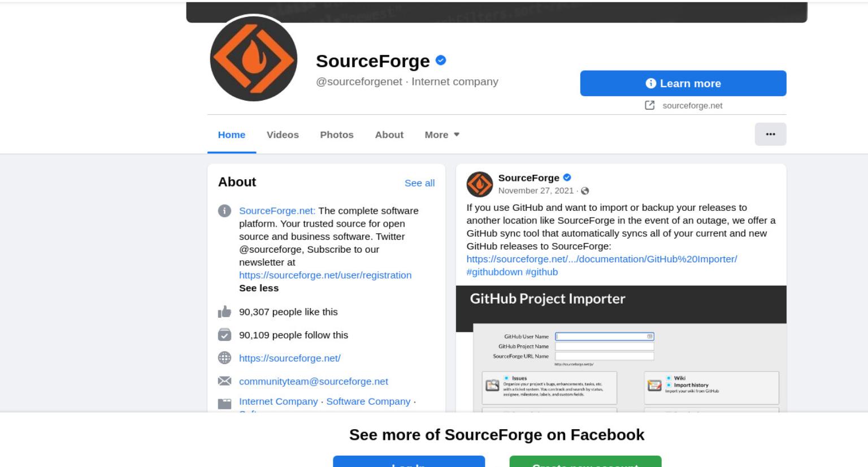
Task: Click the Learn more button
Action: (683, 83)
